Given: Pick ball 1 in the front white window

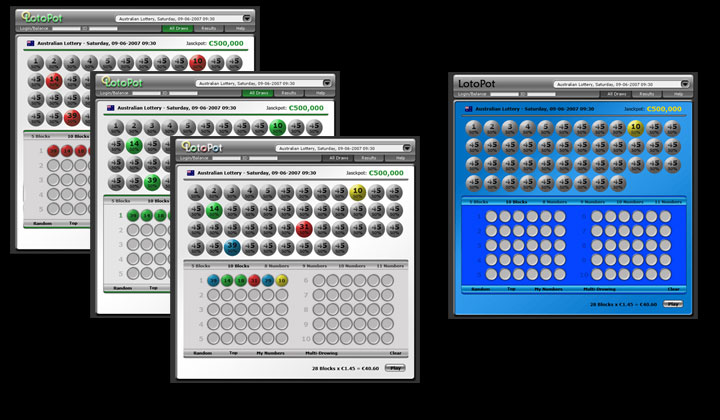Looking at the screenshot, I should [x=196, y=192].
